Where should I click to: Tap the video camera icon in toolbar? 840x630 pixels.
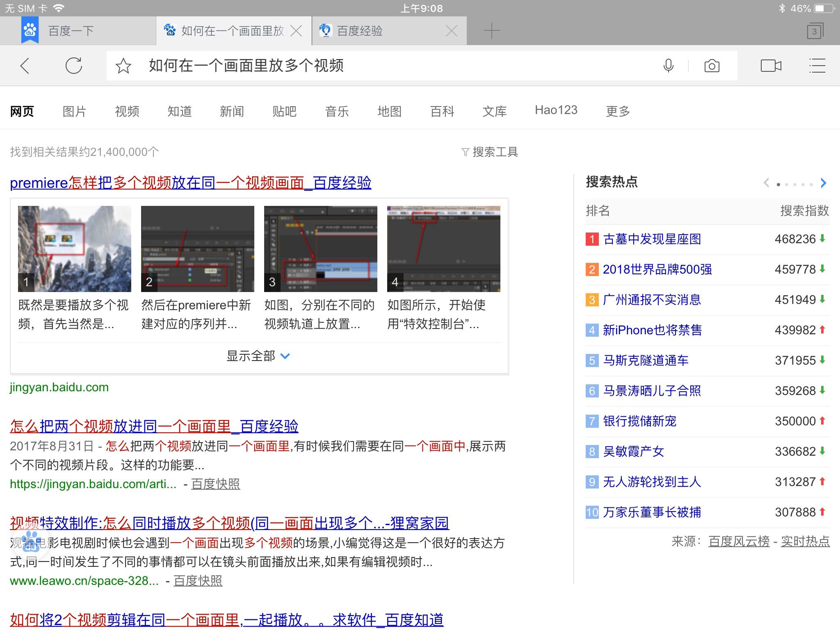click(771, 66)
